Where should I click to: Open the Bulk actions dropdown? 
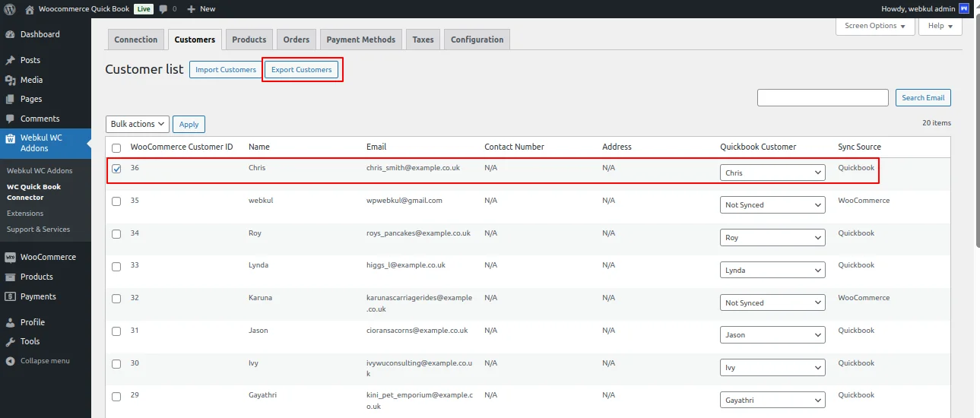point(138,124)
